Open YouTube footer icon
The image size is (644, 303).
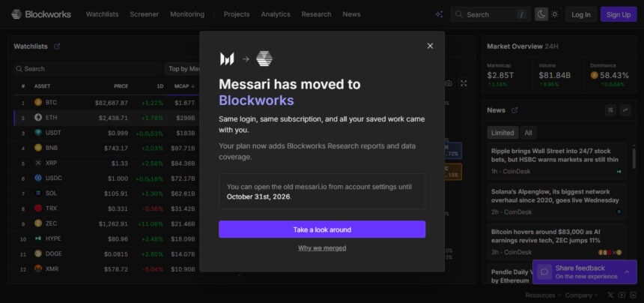tap(622, 295)
